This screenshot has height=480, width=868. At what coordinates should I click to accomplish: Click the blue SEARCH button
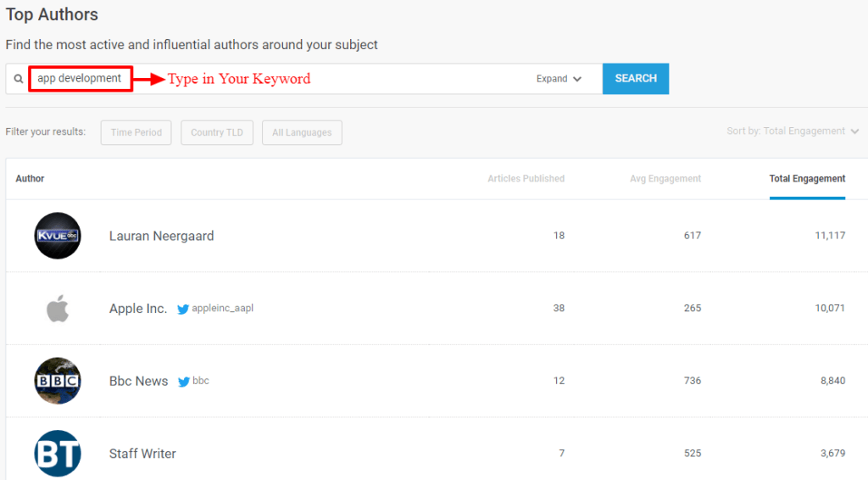point(636,79)
